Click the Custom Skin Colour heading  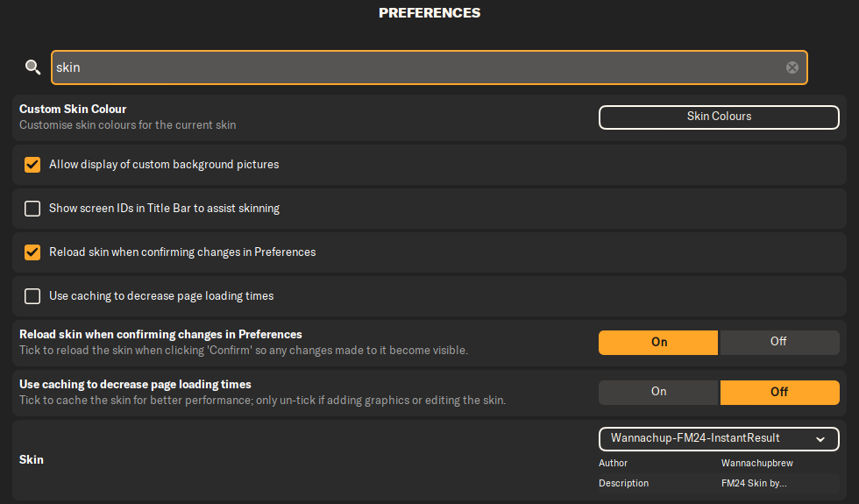(x=73, y=110)
